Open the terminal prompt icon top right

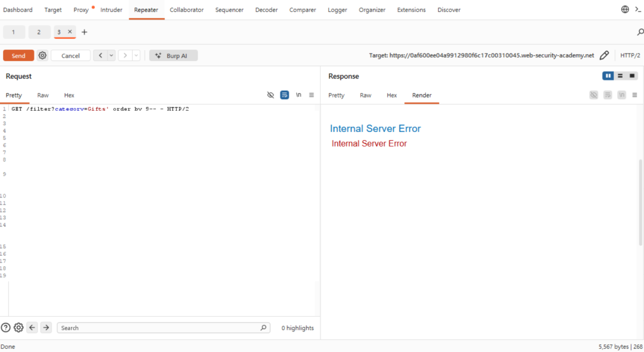(638, 9)
